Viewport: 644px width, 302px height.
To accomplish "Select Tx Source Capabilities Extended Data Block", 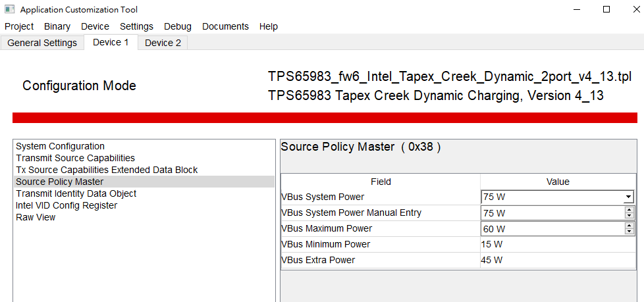I will click(144, 170).
